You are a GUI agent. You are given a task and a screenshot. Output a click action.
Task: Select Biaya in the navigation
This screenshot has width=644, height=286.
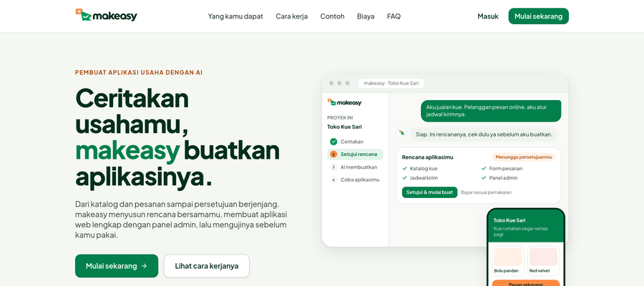pyautogui.click(x=366, y=16)
